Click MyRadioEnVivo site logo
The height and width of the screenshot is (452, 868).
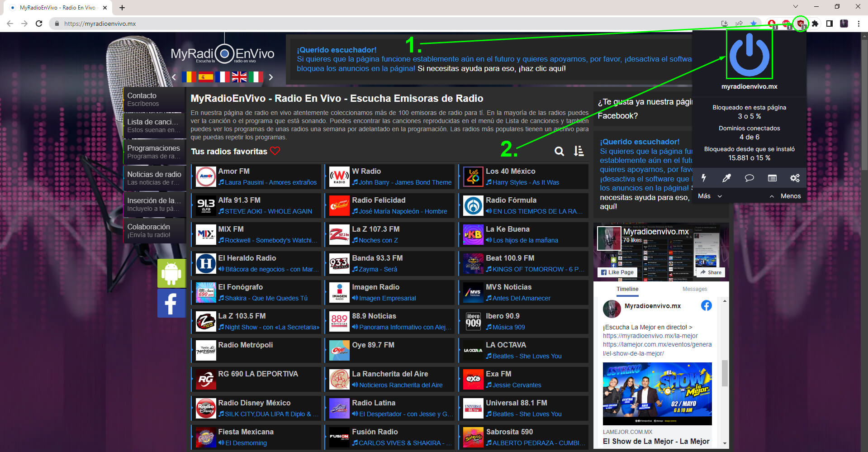(x=222, y=54)
